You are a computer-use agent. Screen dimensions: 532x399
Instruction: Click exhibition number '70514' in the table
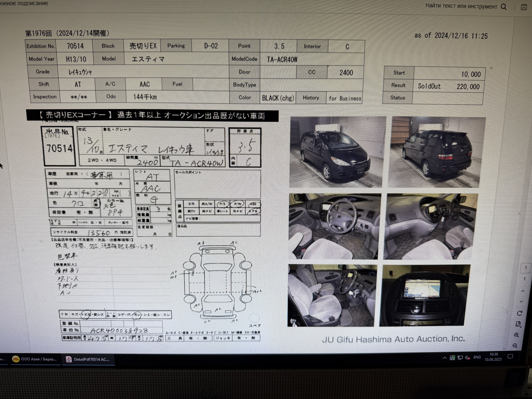75,46
